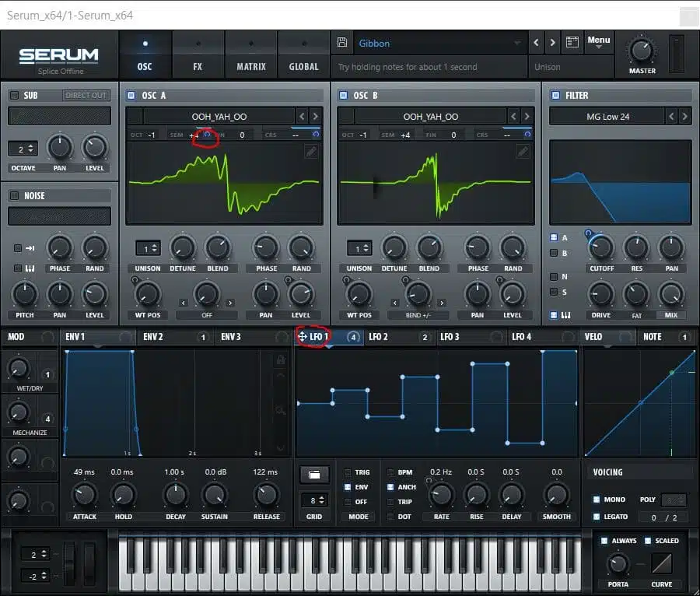Enable filter routing for oscillator B
The width and height of the screenshot is (700, 596).
point(554,253)
